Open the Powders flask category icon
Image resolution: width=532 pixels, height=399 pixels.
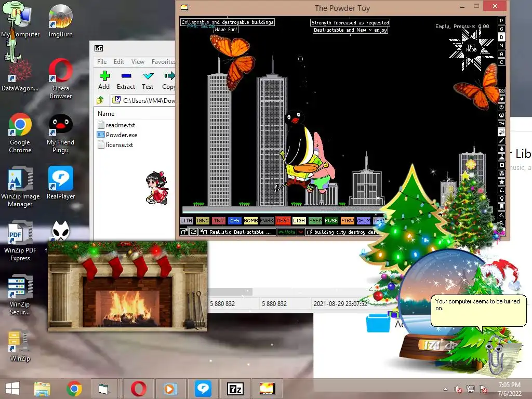pyautogui.click(x=502, y=157)
